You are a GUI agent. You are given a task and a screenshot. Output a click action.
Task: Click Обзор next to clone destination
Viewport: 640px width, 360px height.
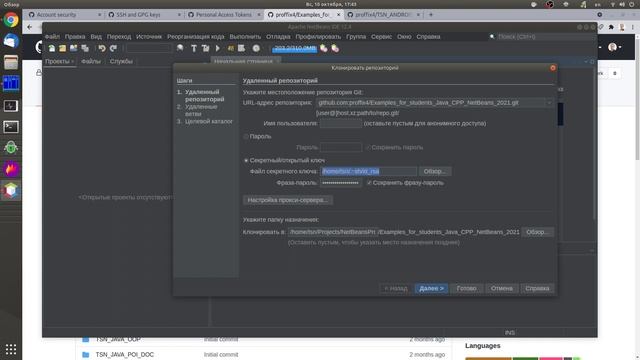(x=538, y=232)
